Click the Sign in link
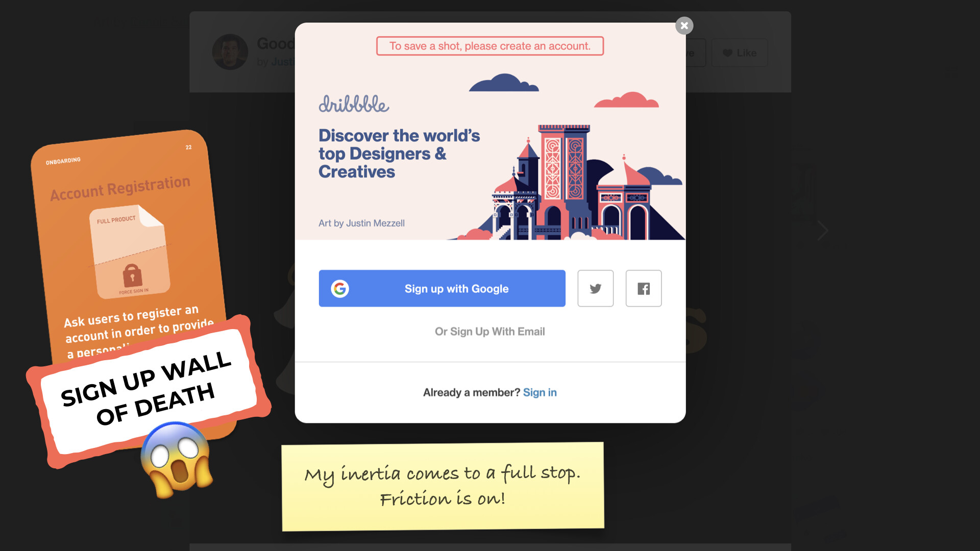The image size is (980, 551). [540, 392]
